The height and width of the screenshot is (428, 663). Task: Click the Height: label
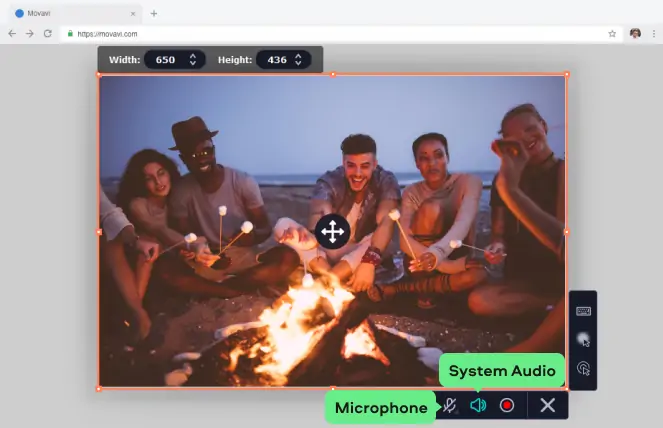point(235,60)
